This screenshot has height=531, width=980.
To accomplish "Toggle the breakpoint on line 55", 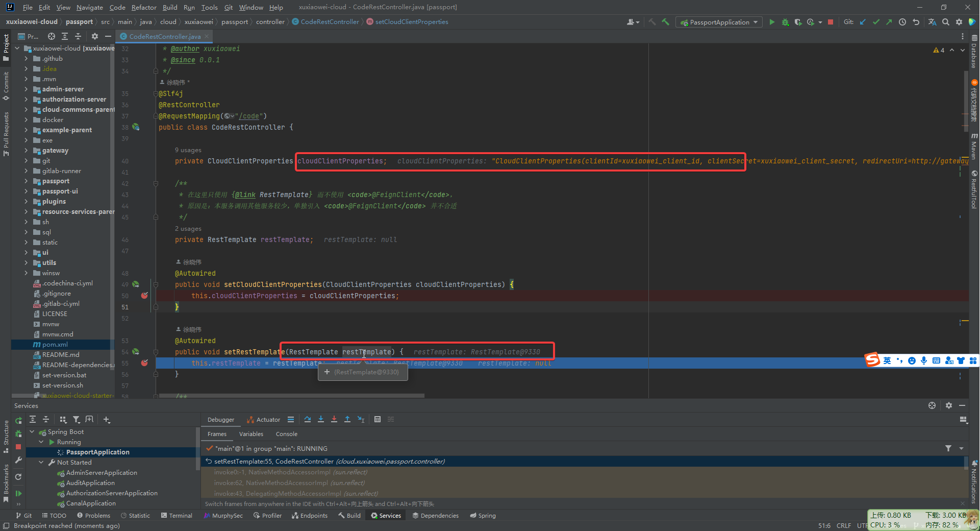I will 144,363.
